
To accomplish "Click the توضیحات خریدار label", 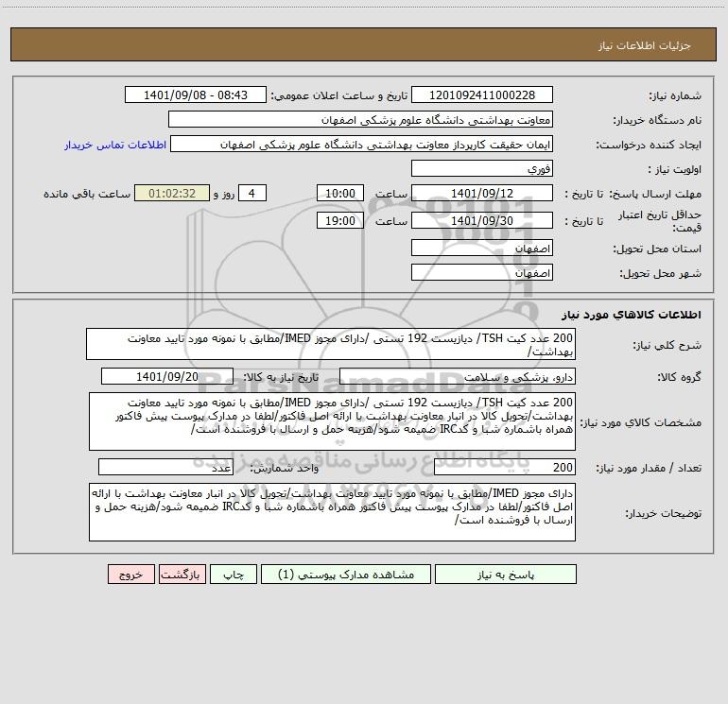I will click(x=664, y=513).
